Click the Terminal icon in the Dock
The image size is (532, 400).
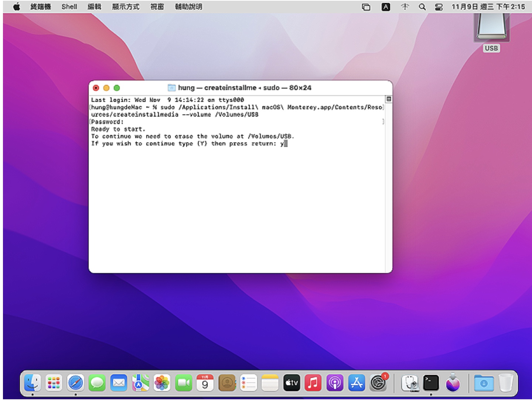[x=431, y=383]
